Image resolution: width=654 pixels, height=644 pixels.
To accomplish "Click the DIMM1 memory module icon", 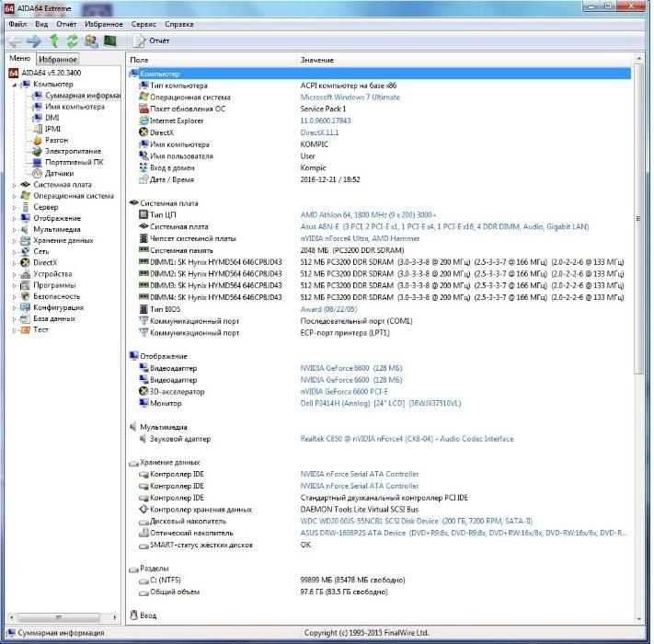I will click(x=143, y=261).
